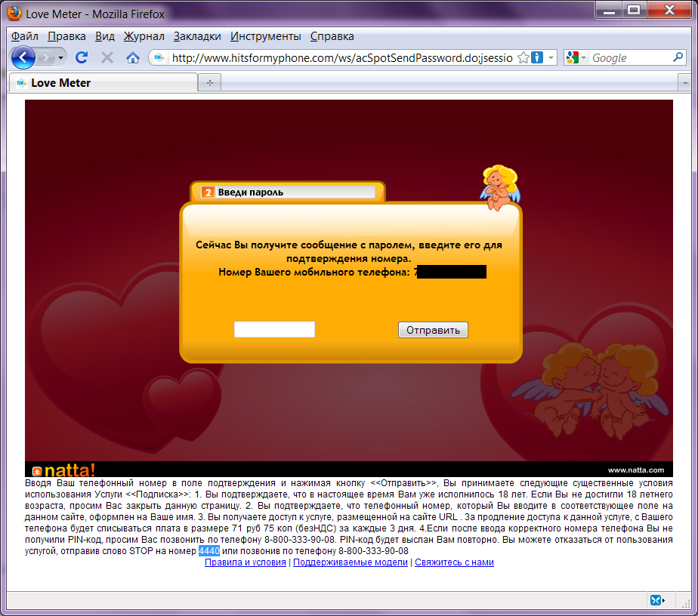Minimize the Firefox window
Image resolution: width=698 pixels, height=616 pixels.
(609, 11)
